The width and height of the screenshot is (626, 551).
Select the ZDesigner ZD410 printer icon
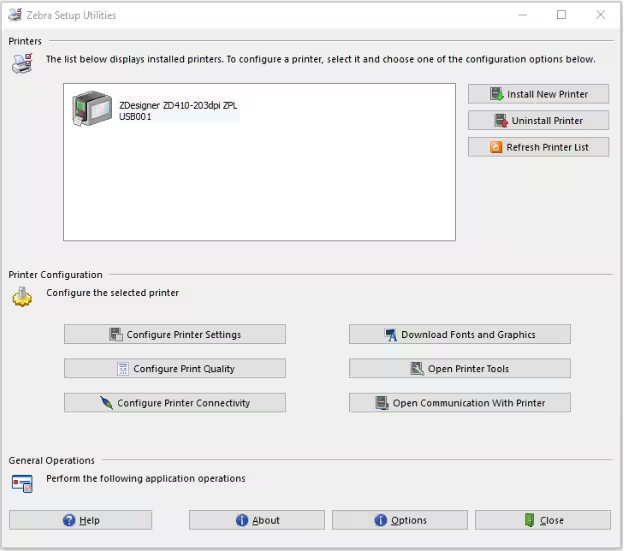93,109
